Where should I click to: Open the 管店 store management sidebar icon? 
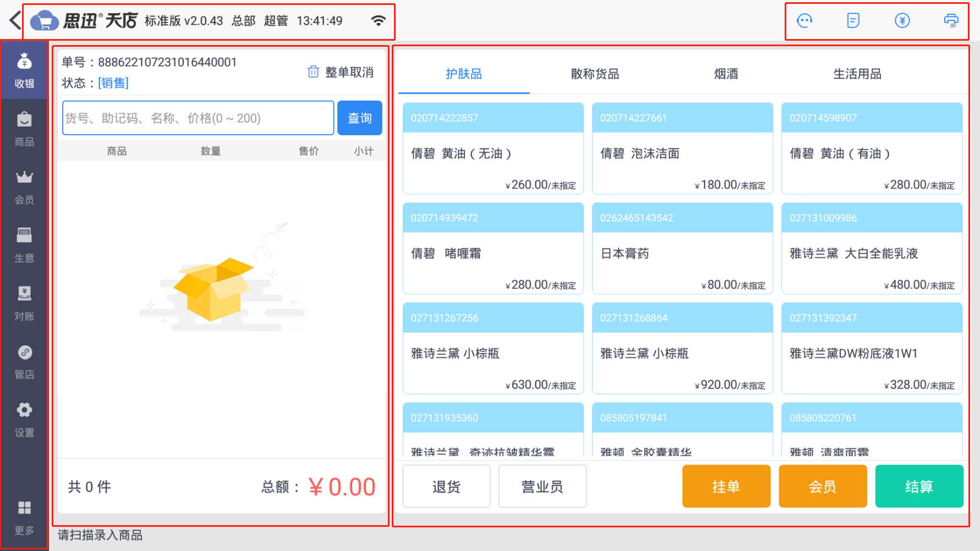click(24, 362)
